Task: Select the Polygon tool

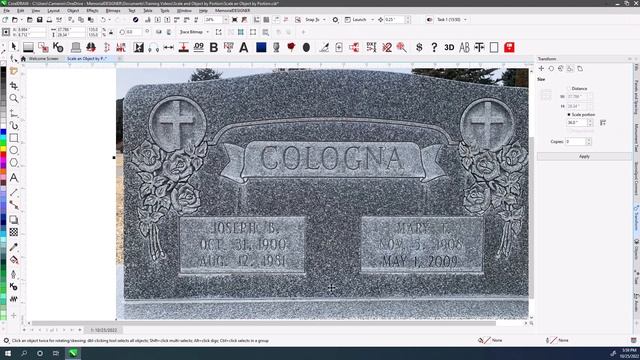Action: [x=14, y=162]
